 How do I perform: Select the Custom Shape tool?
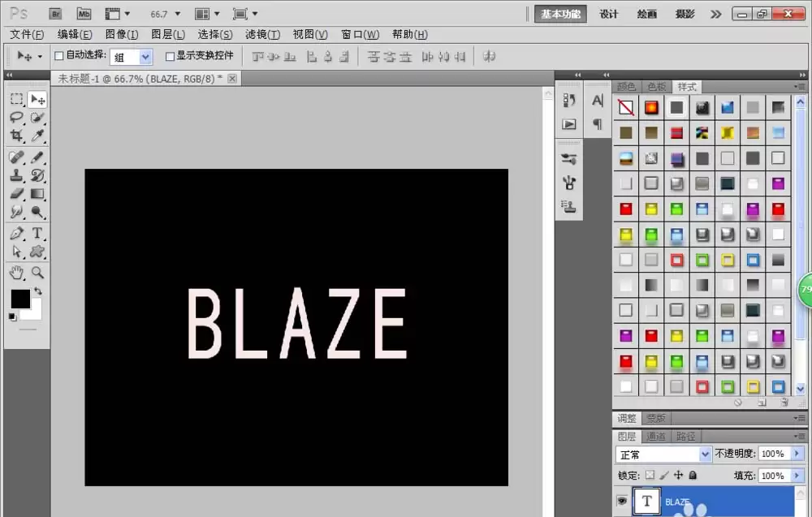pyautogui.click(x=37, y=252)
